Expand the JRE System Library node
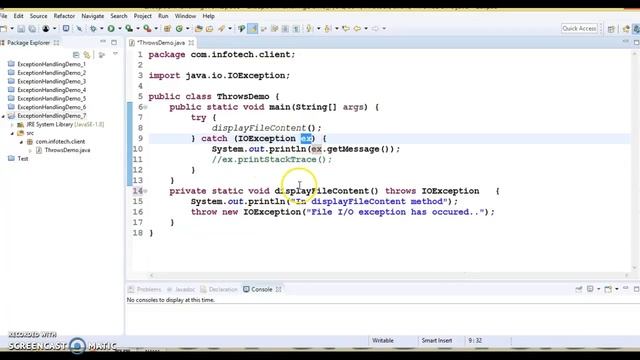 [x=13, y=124]
